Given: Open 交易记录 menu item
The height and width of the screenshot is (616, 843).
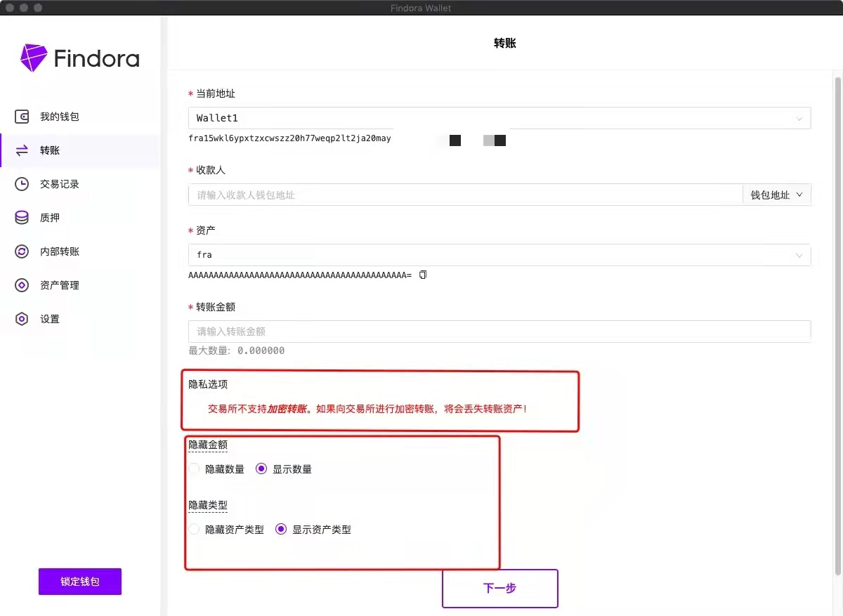Looking at the screenshot, I should click(x=80, y=184).
